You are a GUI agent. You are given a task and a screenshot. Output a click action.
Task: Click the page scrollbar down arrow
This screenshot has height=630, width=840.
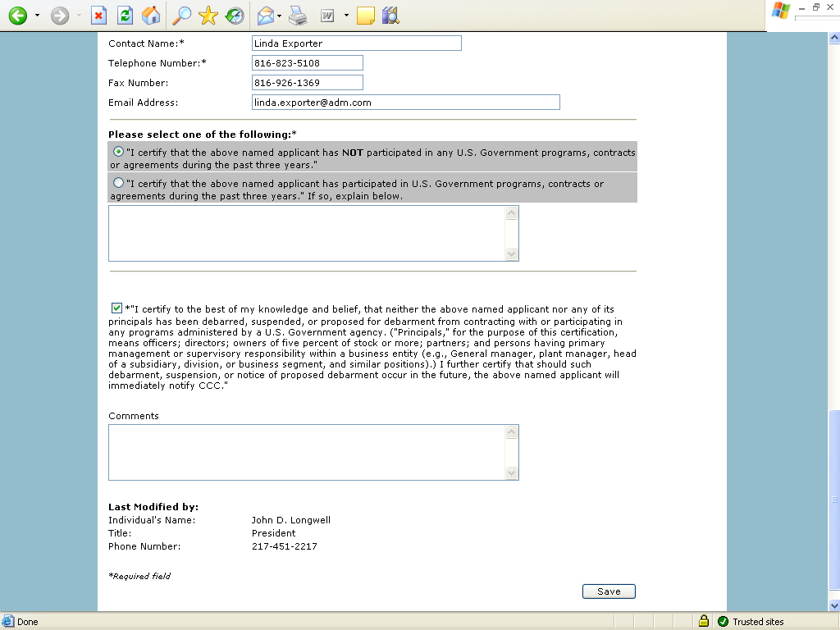click(834, 605)
